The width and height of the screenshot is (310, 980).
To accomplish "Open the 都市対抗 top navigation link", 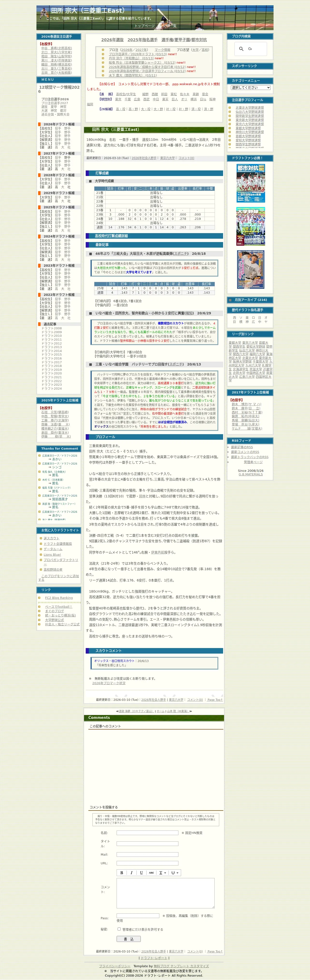I will tap(199, 40).
